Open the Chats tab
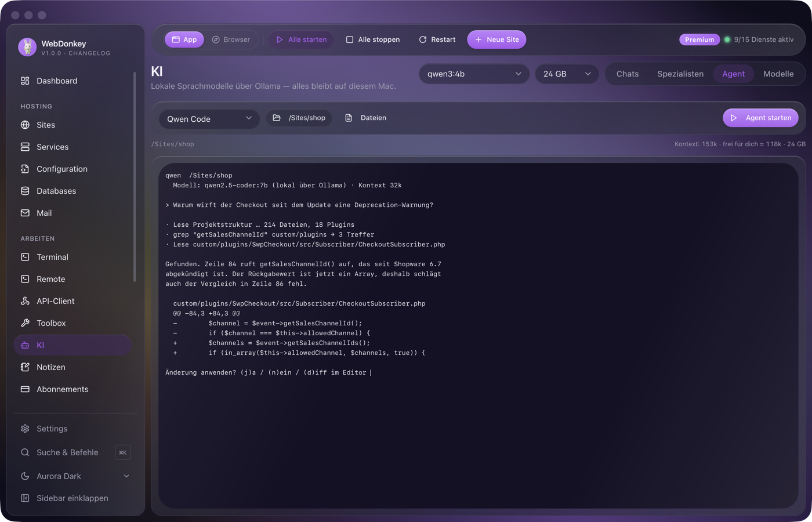The width and height of the screenshot is (812, 522). (628, 74)
